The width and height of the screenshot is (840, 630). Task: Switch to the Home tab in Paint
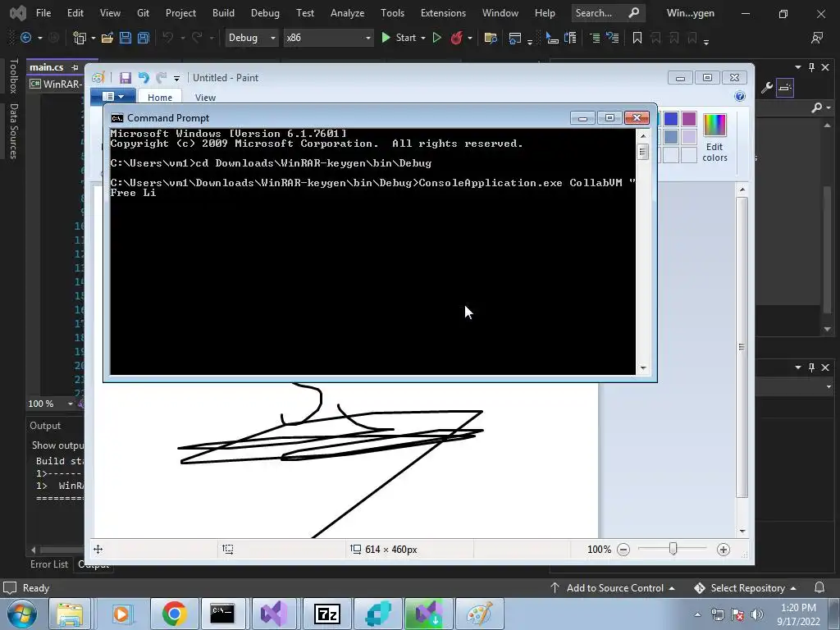point(160,97)
